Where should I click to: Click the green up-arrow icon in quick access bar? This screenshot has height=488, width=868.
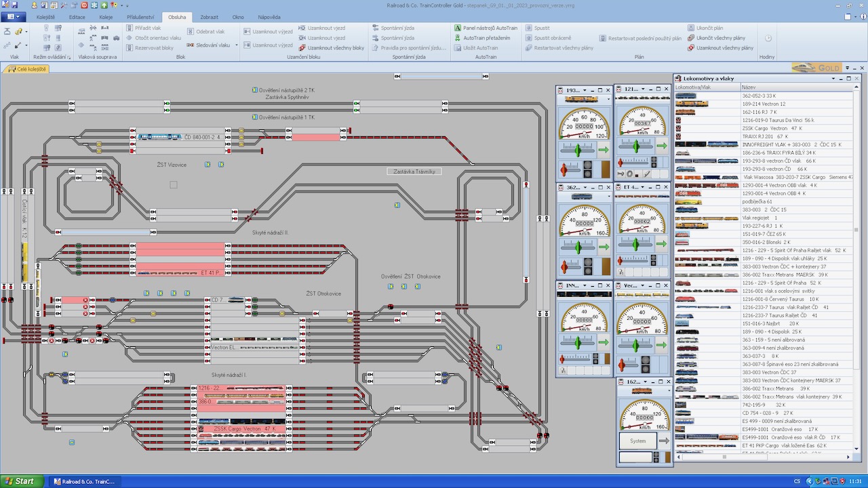click(104, 5)
